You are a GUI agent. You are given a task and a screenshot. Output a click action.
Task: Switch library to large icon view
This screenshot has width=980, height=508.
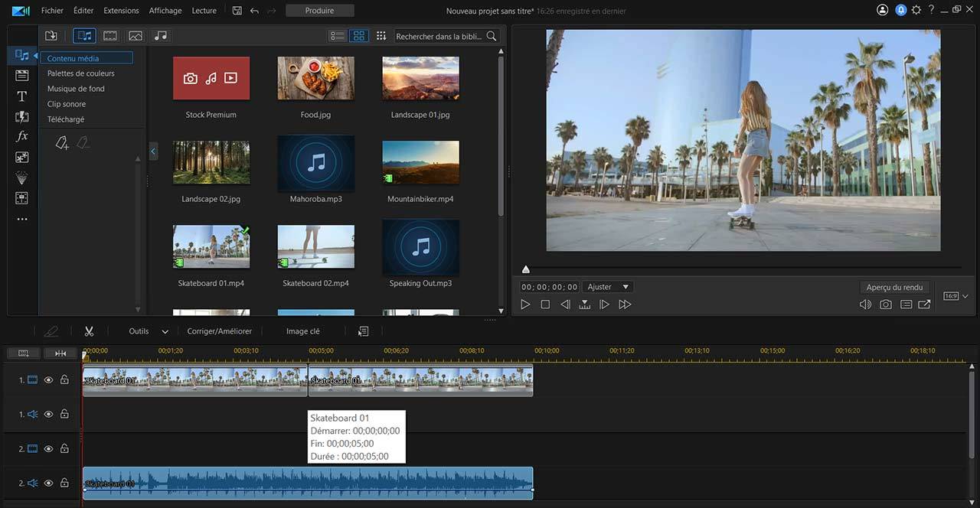click(x=358, y=36)
